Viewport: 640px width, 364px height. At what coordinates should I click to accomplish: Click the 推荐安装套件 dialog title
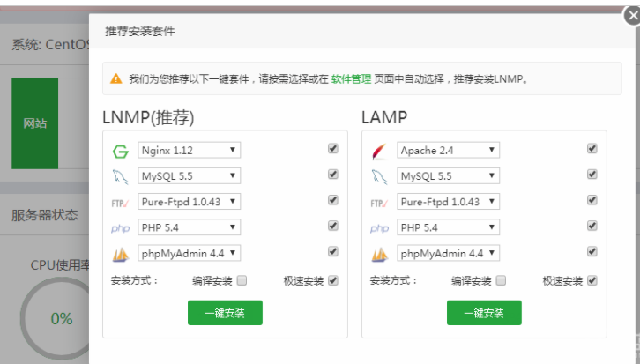coord(140,31)
